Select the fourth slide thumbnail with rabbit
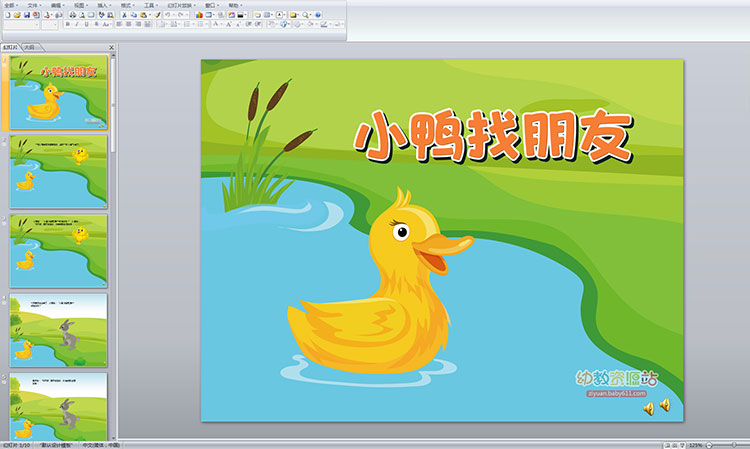This screenshot has width=750, height=449. click(x=59, y=330)
